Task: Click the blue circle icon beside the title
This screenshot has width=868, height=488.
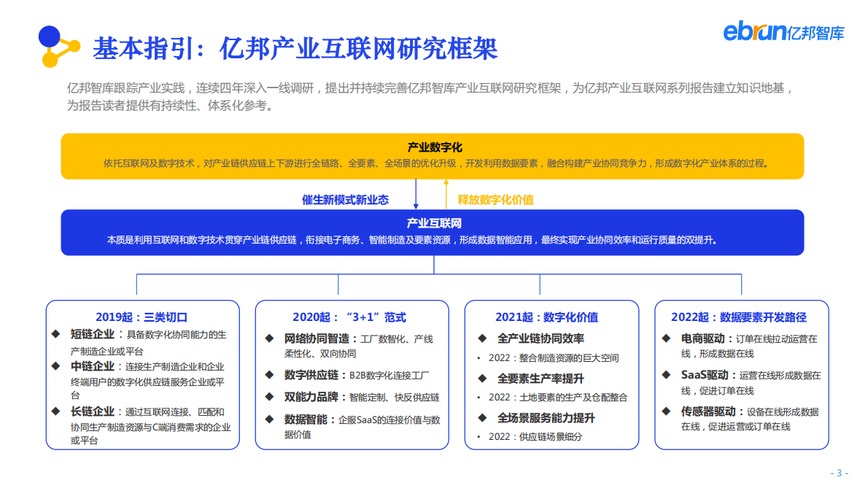Action: 50,35
